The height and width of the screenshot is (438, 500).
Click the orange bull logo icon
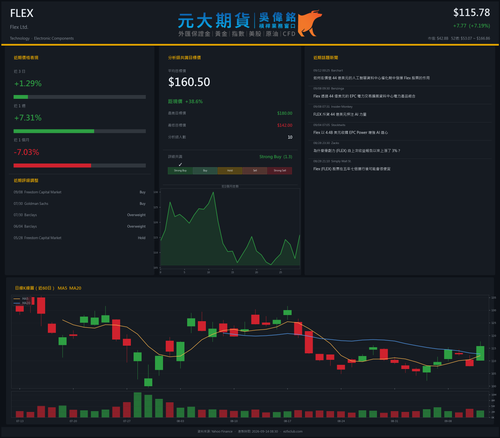(x=310, y=23)
